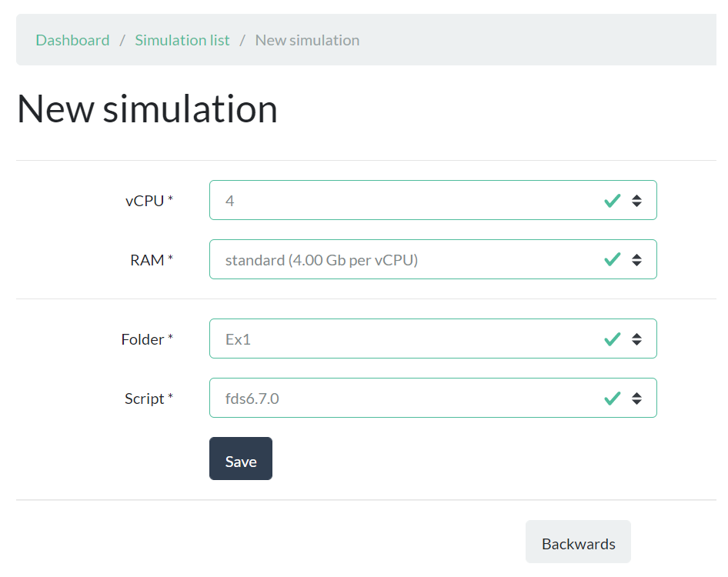Click the "RAM *" label

tap(152, 260)
